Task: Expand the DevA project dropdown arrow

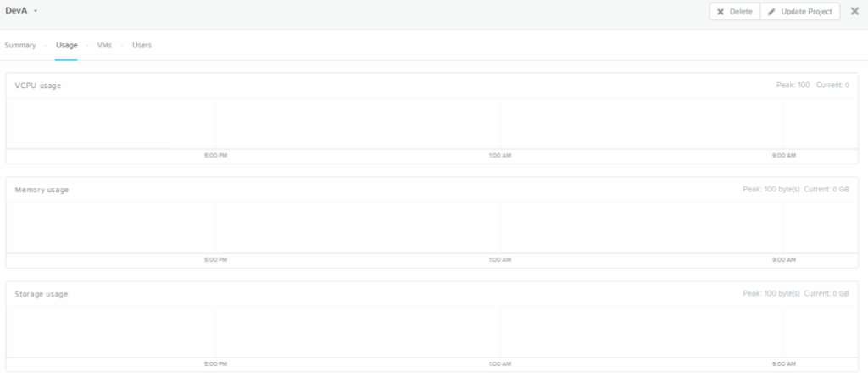Action: coord(36,11)
